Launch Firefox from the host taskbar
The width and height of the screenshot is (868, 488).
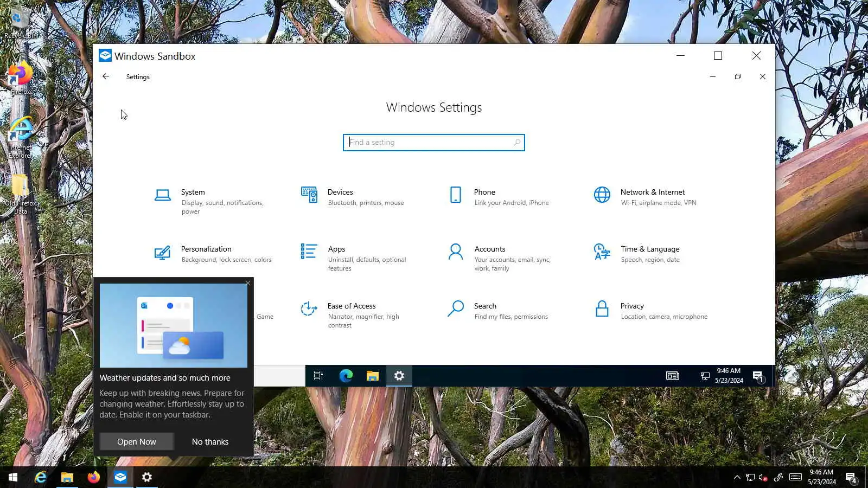(x=94, y=477)
